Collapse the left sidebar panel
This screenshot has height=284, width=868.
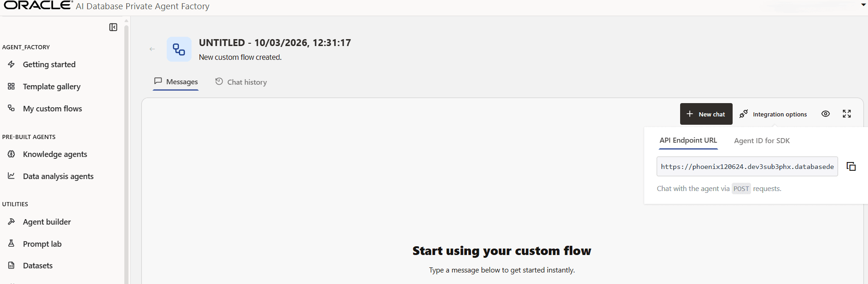click(113, 27)
